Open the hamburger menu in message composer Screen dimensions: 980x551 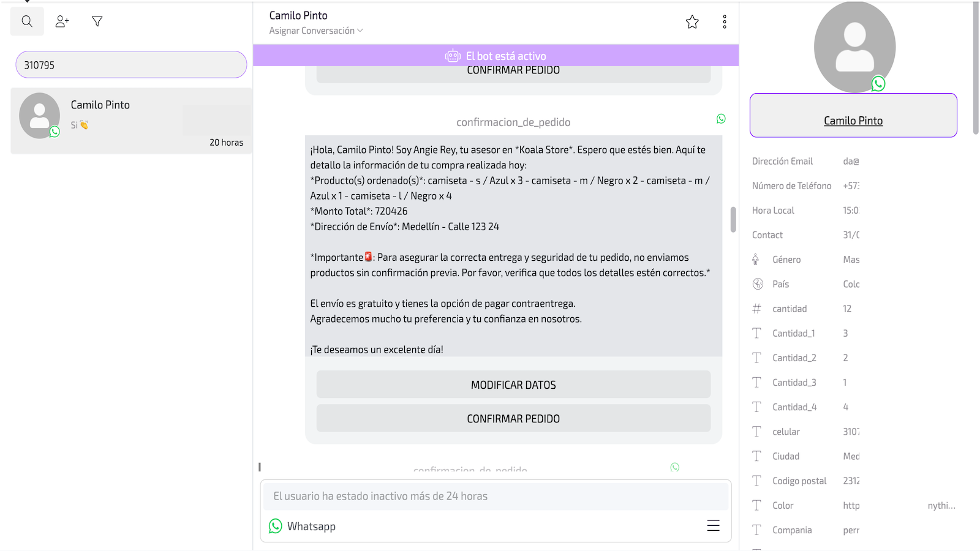click(713, 525)
